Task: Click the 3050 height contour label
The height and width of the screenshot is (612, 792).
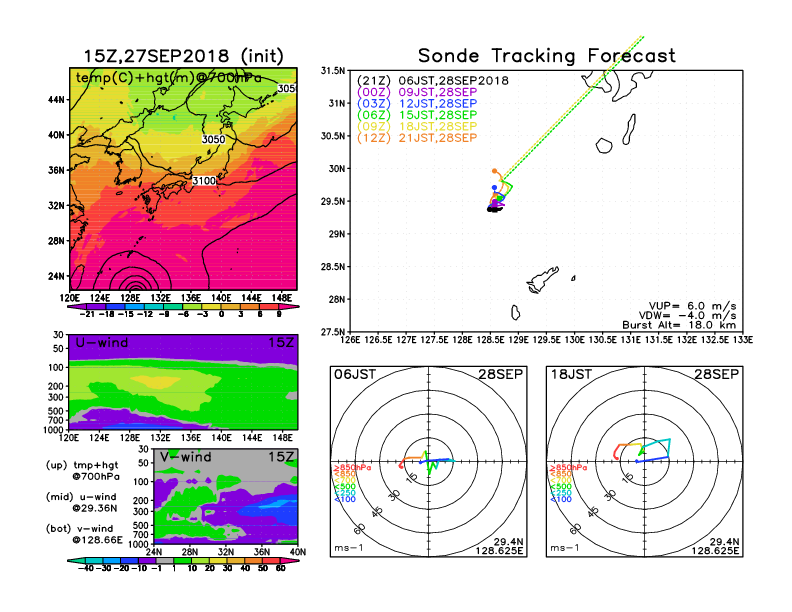Action: click(x=213, y=139)
